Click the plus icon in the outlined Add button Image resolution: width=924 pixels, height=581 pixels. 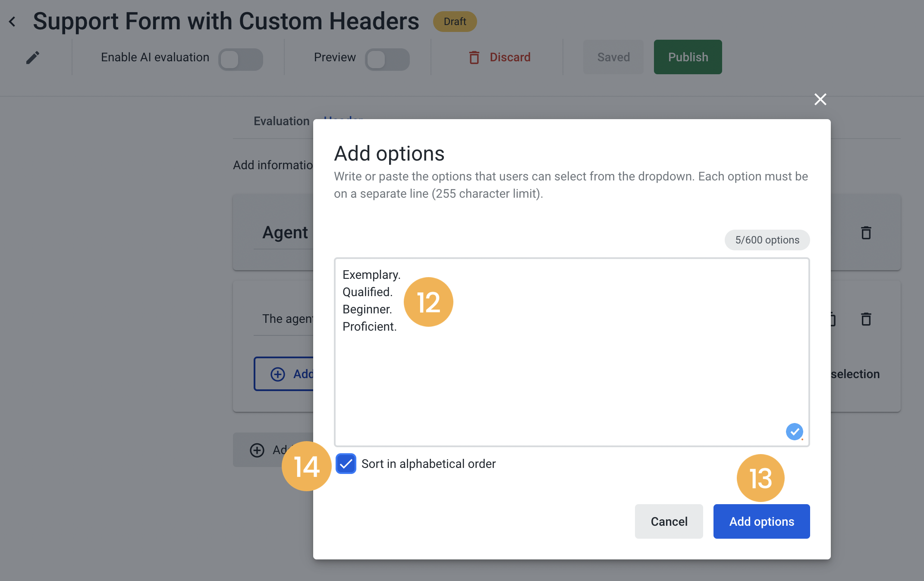tap(278, 374)
